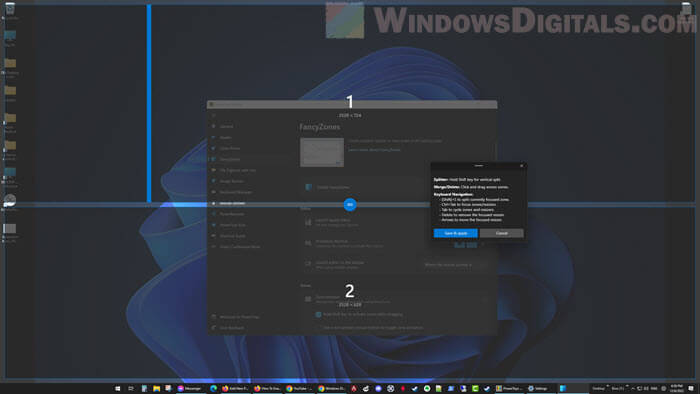700x394 pixels.
Task: Close the zone editor help dialog
Action: pyautogui.click(x=521, y=166)
